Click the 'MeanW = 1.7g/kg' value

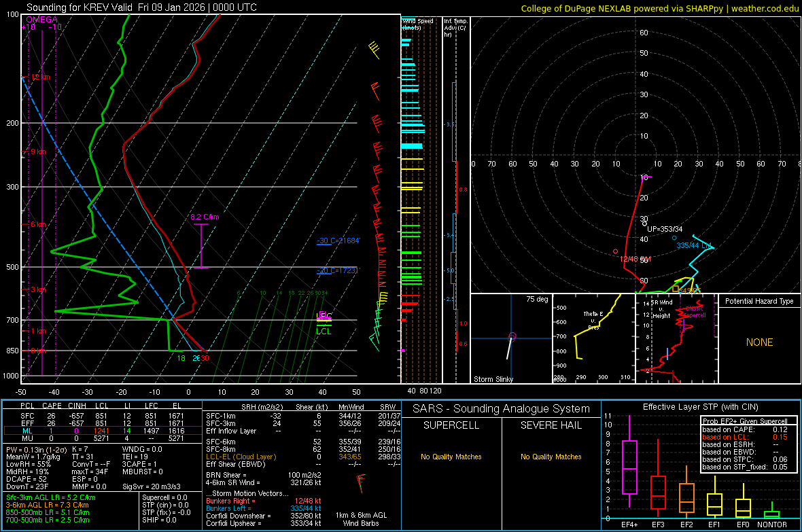pyautogui.click(x=33, y=457)
